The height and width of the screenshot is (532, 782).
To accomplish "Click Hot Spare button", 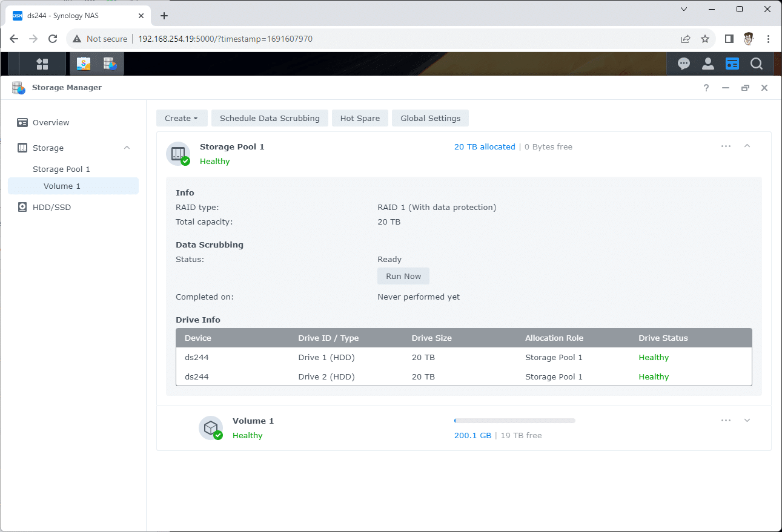I will [x=360, y=118].
